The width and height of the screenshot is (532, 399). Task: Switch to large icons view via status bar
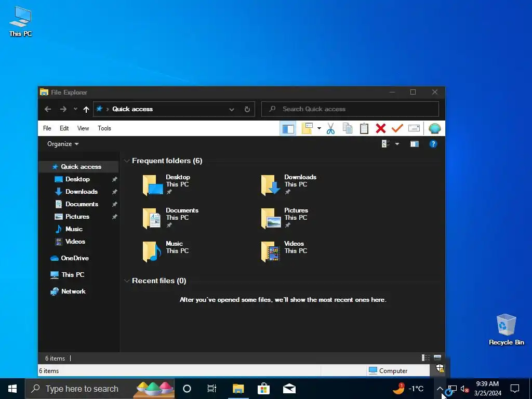click(437, 358)
